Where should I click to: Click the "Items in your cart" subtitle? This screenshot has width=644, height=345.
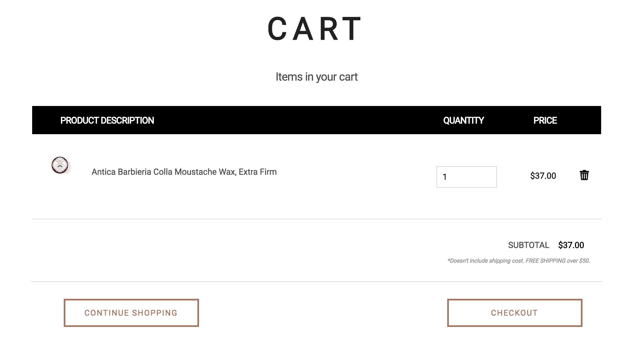pyautogui.click(x=316, y=77)
